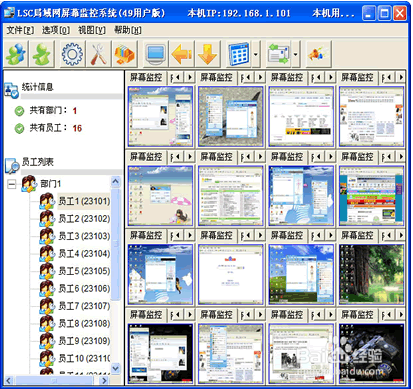
Task: Click the blue grid layout toolbar icon
Action: [x=239, y=54]
